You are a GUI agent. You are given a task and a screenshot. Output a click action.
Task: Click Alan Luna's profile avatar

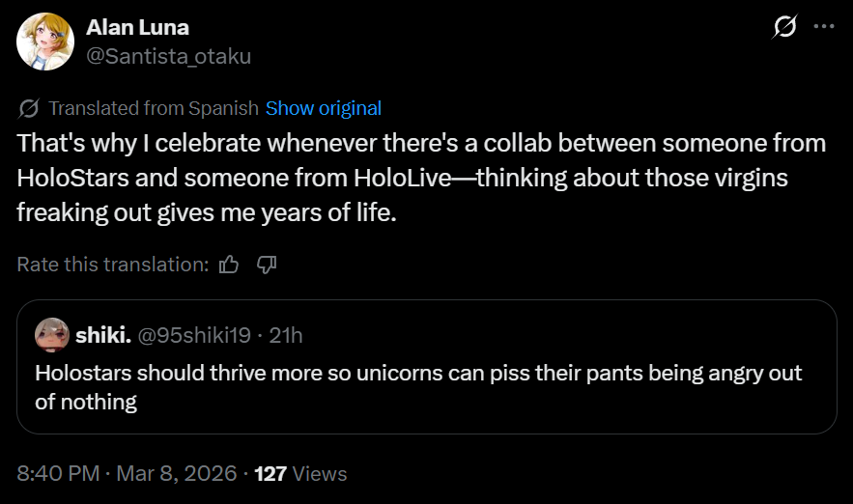44,42
